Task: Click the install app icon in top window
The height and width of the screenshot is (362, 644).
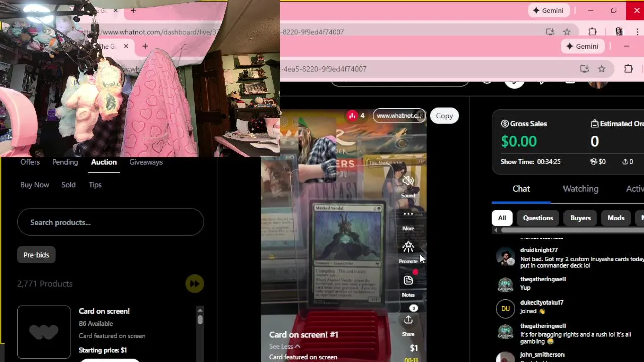Action: 550,32
